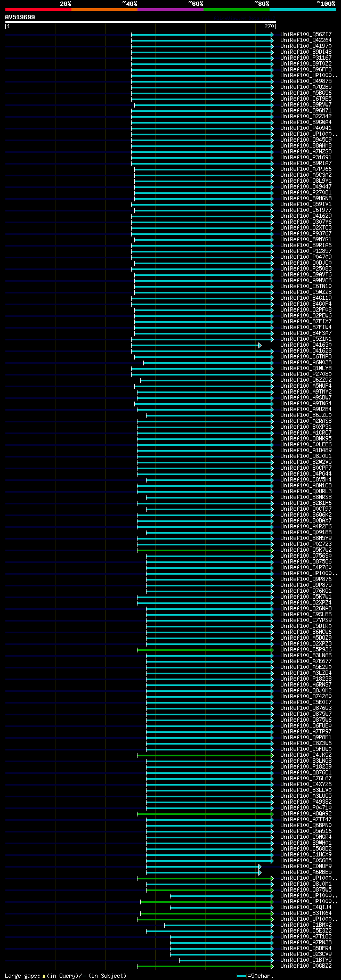This screenshot has height=980, width=341.
Task: Select the UniRef100_A7Q2B5 label
Action: (306, 87)
